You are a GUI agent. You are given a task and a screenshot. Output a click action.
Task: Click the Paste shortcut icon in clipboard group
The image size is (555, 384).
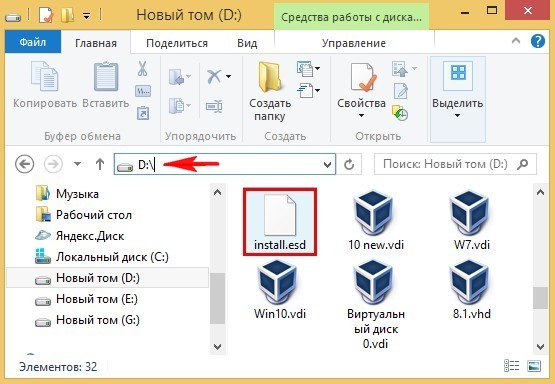pyautogui.click(x=143, y=113)
